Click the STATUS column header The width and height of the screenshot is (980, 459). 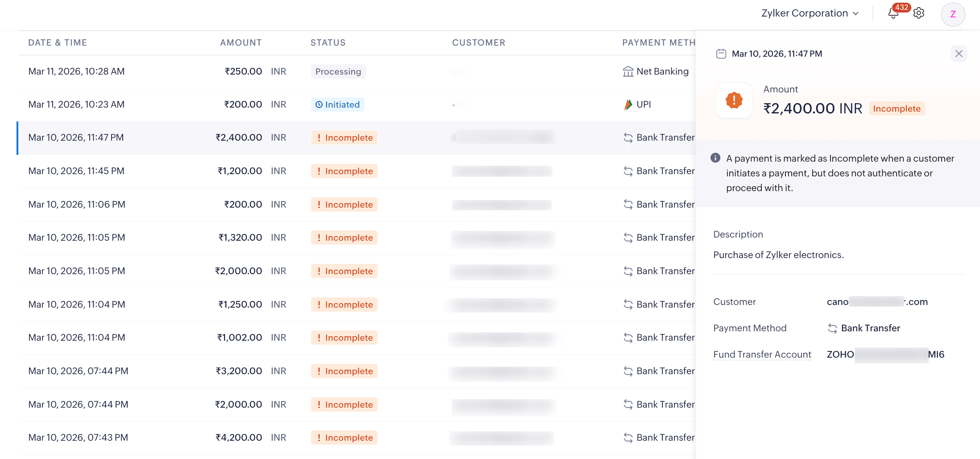(328, 42)
